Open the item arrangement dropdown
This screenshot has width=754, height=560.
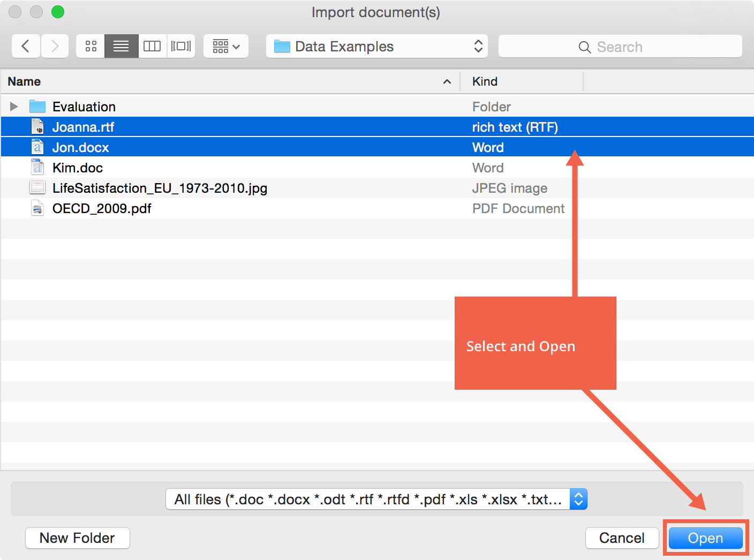click(226, 46)
